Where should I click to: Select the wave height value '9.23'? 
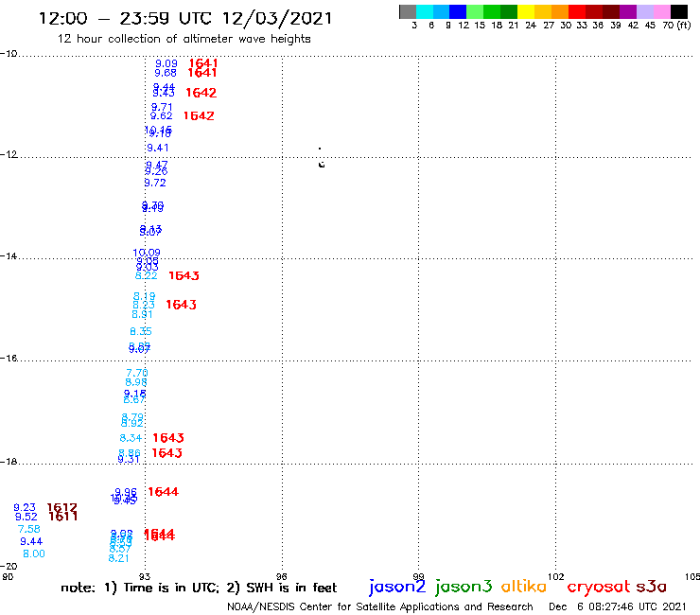tap(24, 508)
